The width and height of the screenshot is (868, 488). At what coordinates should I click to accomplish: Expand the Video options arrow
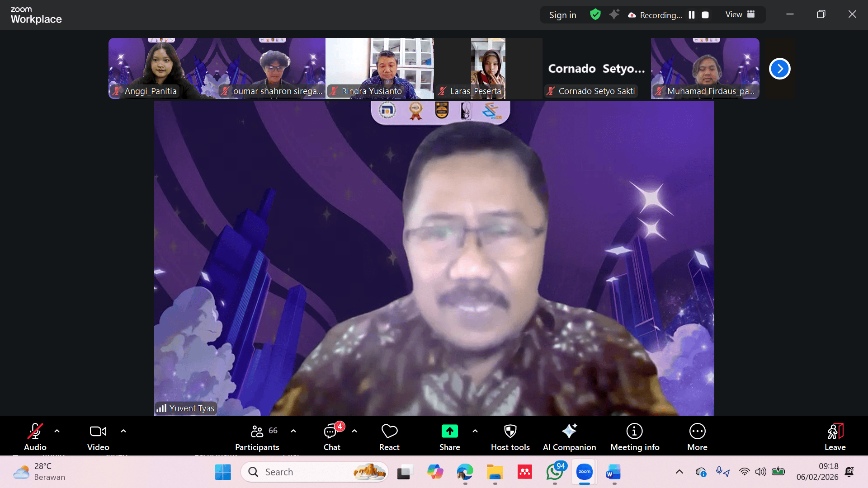pos(123,431)
